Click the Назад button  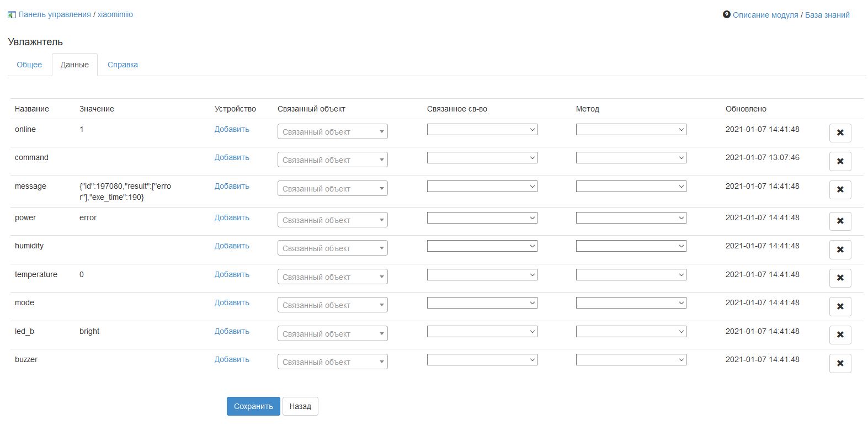coord(300,406)
